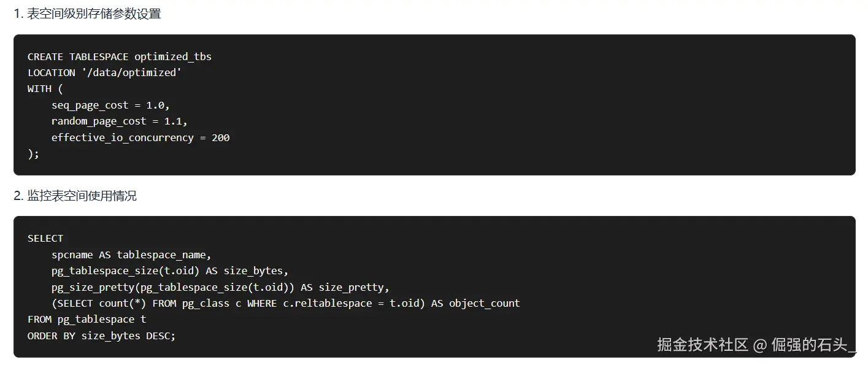868x365 pixels.
Task: Click the ORDER BY size_bytes DESC line
Action: click(101, 336)
